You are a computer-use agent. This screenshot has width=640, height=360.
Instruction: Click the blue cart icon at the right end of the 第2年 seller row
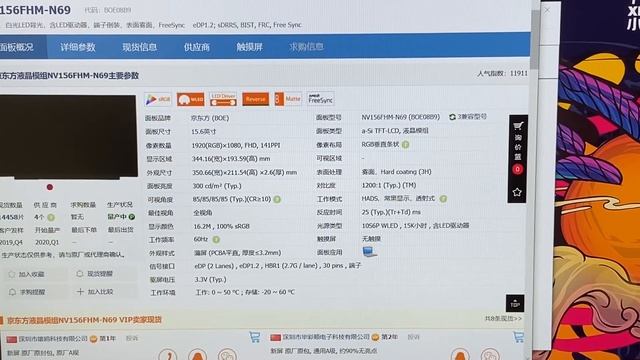pyautogui.click(x=519, y=337)
